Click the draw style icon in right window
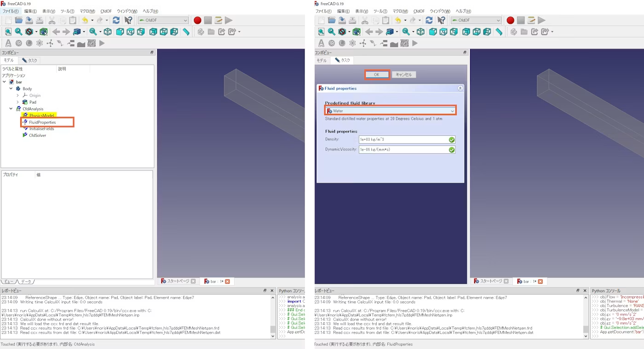This screenshot has width=644, height=349. click(342, 32)
